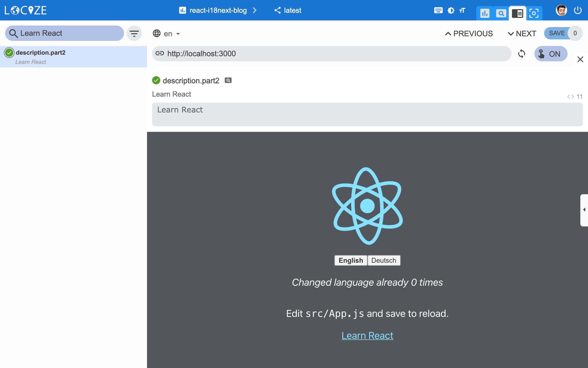Follow the Learn React link
This screenshot has height=368, width=588.
(367, 335)
